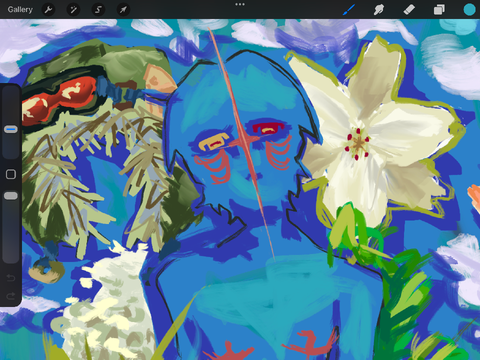Activate the Transform arrow tool

[x=123, y=10]
